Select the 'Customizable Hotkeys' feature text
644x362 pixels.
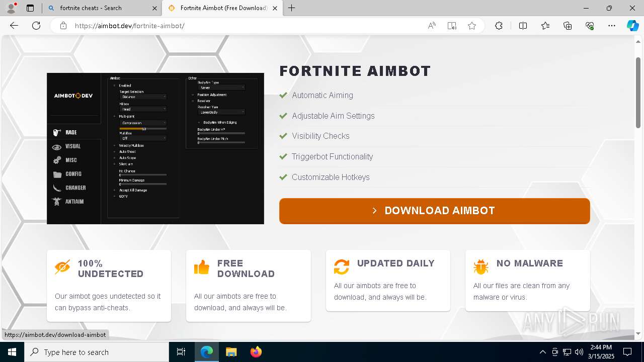coord(331,177)
